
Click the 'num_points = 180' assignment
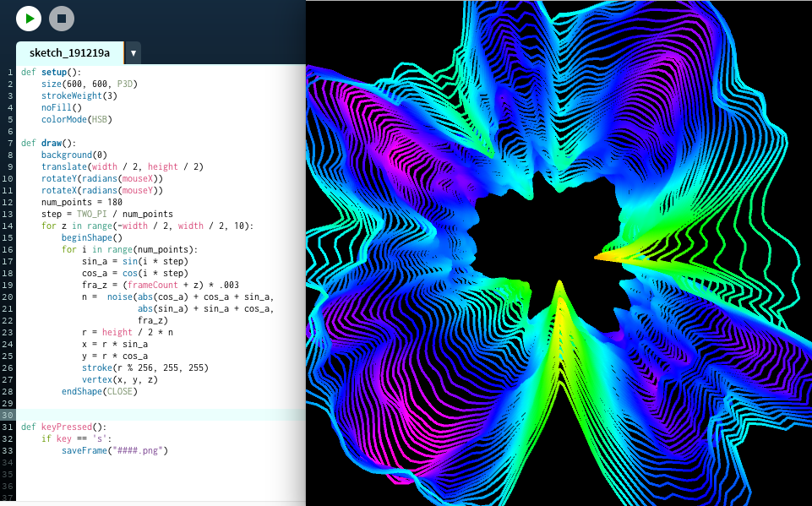tap(82, 203)
